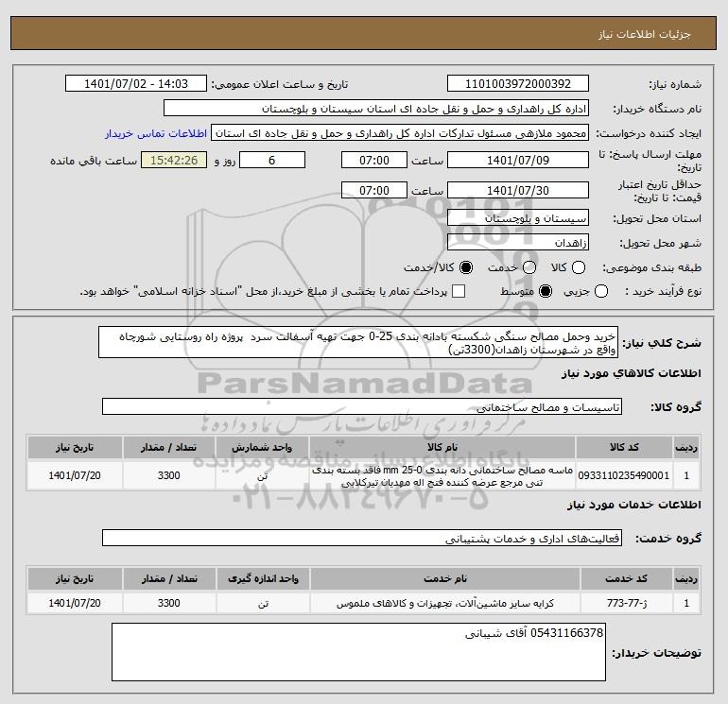728x704 pixels.
Task: Click the جزئیات اطلاعات نیاز page title
Action: pos(645,34)
